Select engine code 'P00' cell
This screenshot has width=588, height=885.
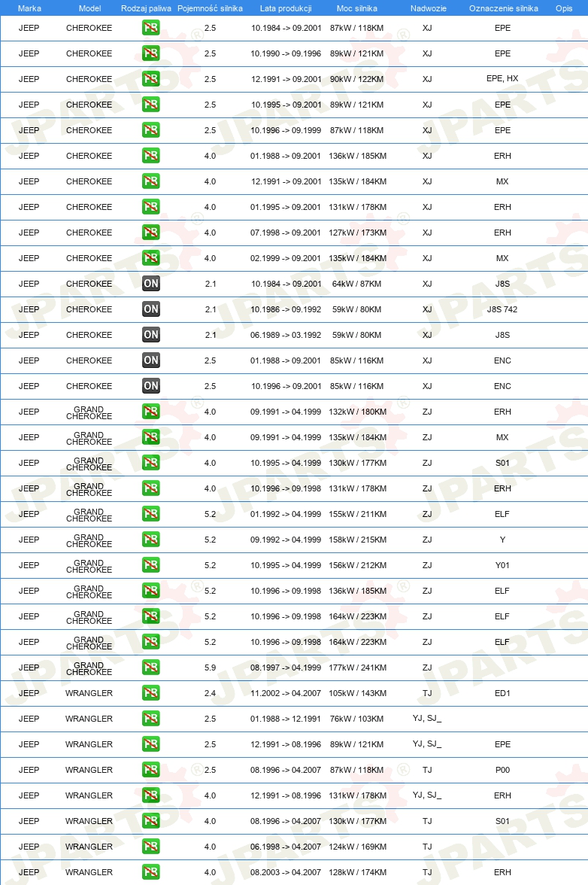pos(502,770)
